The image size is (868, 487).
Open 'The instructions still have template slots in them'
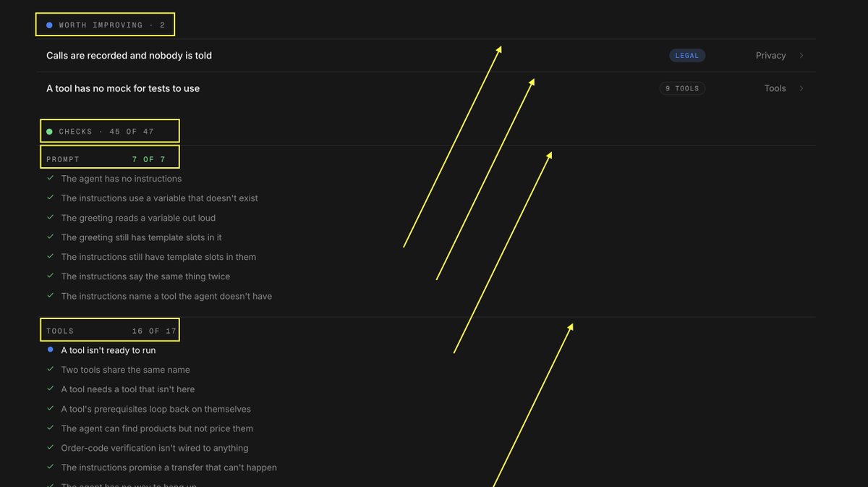click(158, 257)
